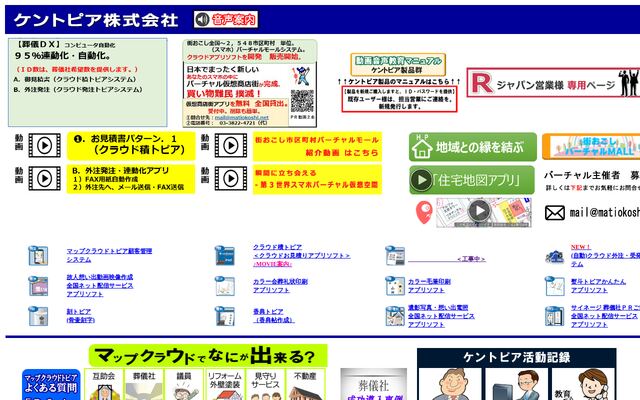Open the 刻トピア link
This screenshot has width=640, height=400.
[x=80, y=316]
